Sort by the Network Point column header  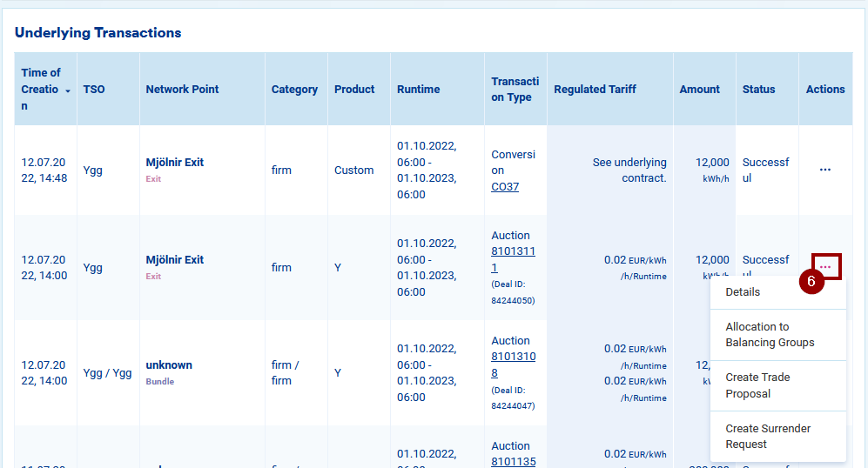pyautogui.click(x=182, y=90)
